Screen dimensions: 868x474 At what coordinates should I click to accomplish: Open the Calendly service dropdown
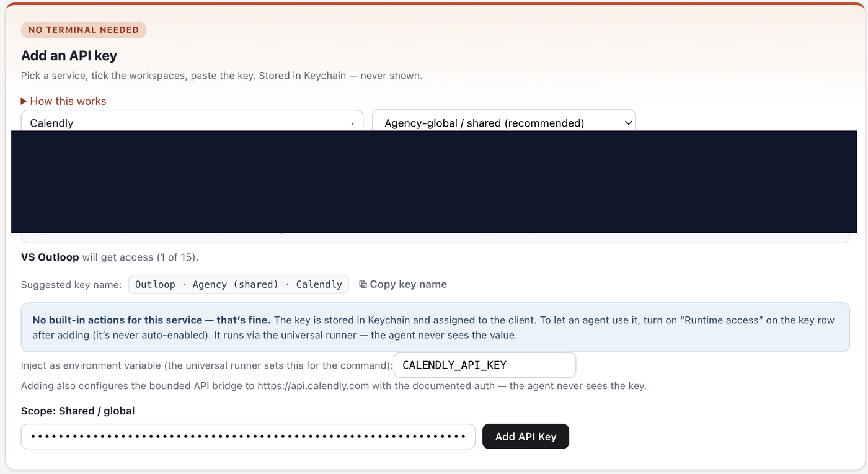click(192, 121)
